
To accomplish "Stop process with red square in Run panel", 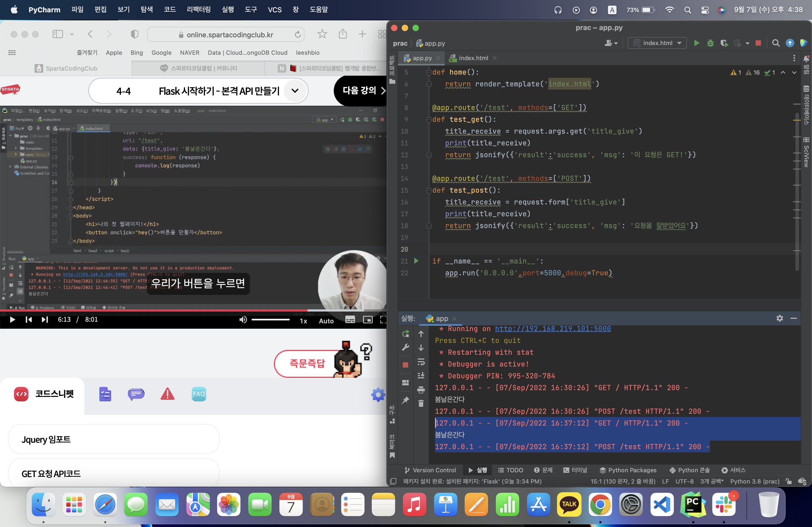I will coord(405,365).
